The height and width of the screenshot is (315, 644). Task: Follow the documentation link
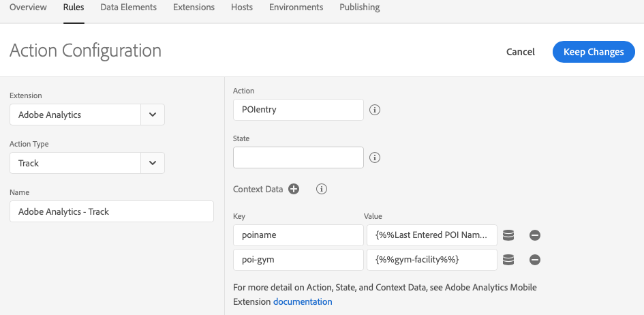pos(303,301)
